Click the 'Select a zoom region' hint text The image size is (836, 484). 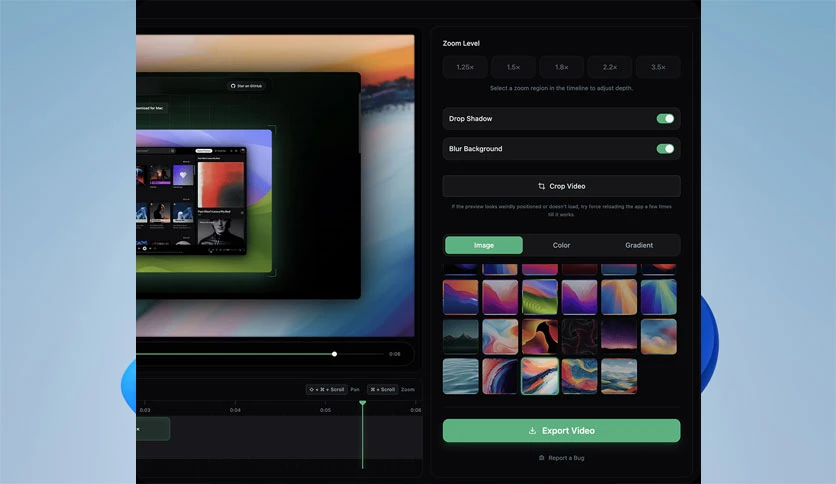(561, 88)
